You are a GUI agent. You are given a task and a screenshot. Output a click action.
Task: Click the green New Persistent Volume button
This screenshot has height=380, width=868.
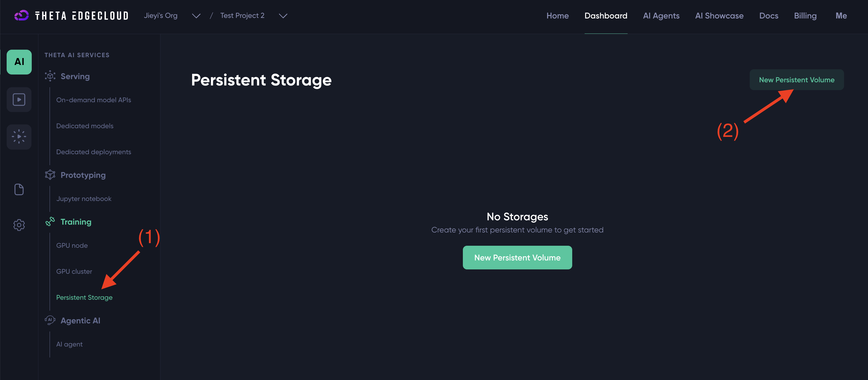517,258
